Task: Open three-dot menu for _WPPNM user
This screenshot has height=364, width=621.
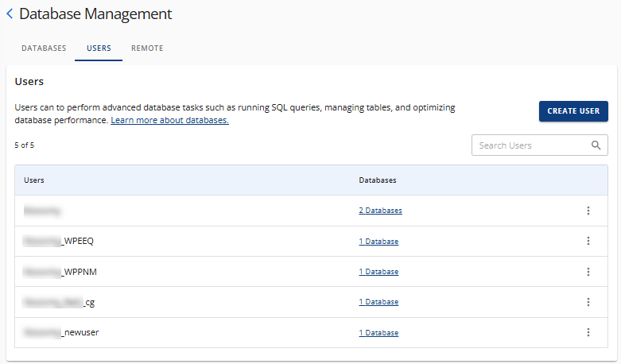Action: (588, 272)
